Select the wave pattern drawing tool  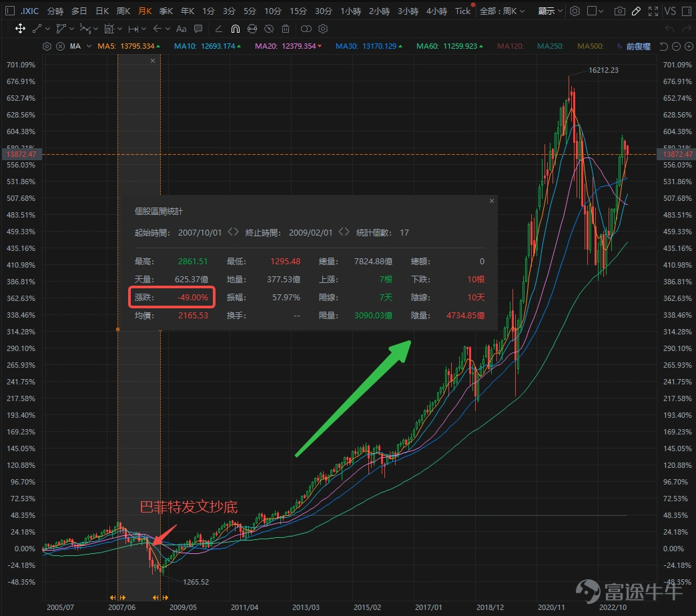coord(85,29)
